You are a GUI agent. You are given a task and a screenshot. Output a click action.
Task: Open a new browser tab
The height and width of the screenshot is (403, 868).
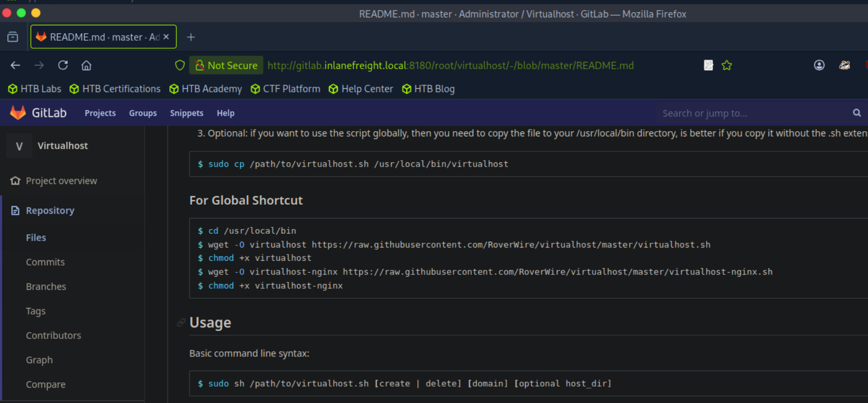191,37
